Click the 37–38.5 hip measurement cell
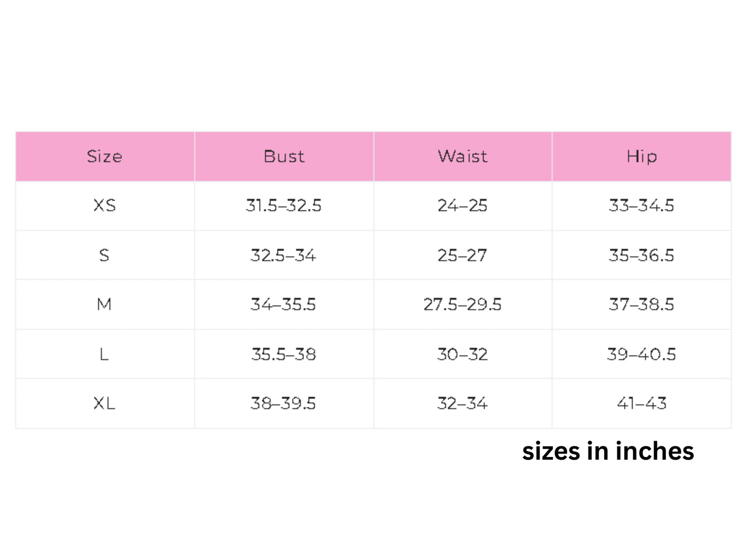Viewport: 747px width, 560px height. click(641, 305)
